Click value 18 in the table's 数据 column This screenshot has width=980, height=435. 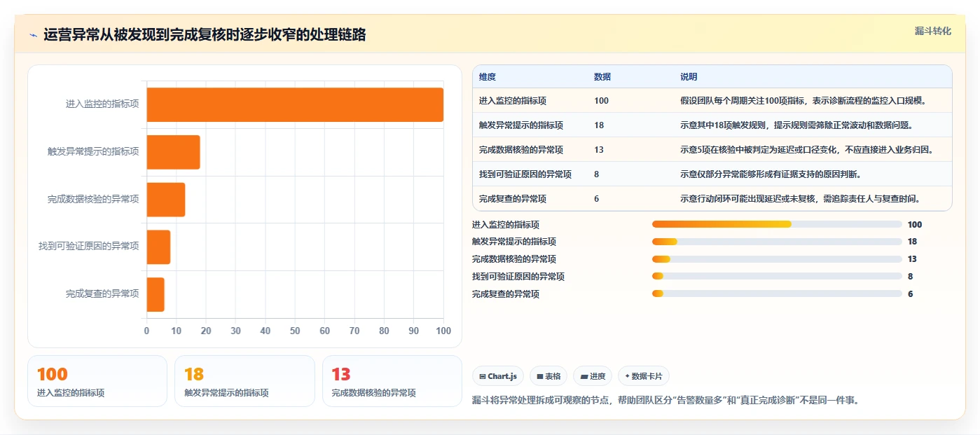(x=599, y=125)
